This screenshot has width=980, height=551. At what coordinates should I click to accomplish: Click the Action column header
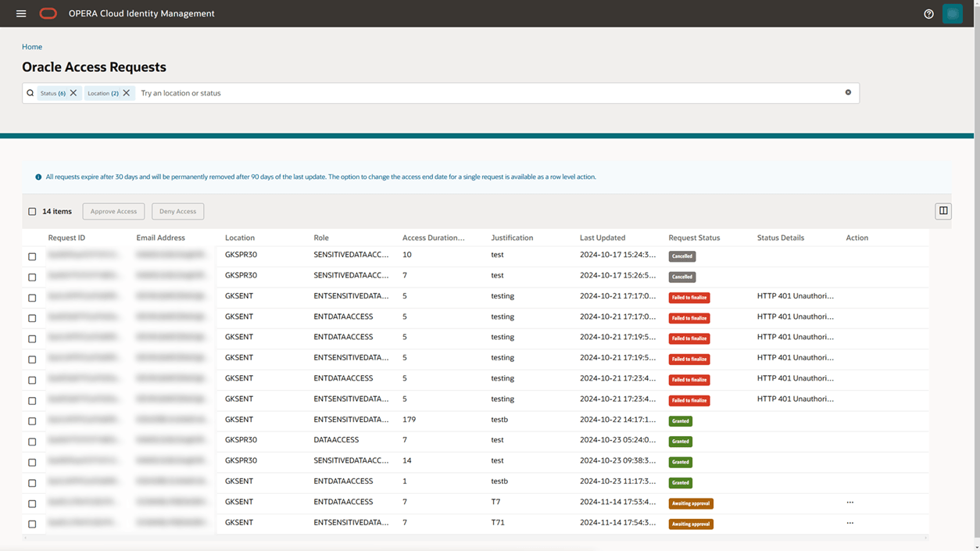click(857, 238)
